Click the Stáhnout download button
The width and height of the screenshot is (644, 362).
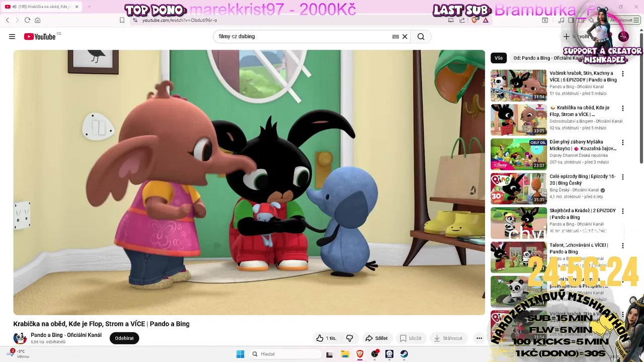click(448, 338)
